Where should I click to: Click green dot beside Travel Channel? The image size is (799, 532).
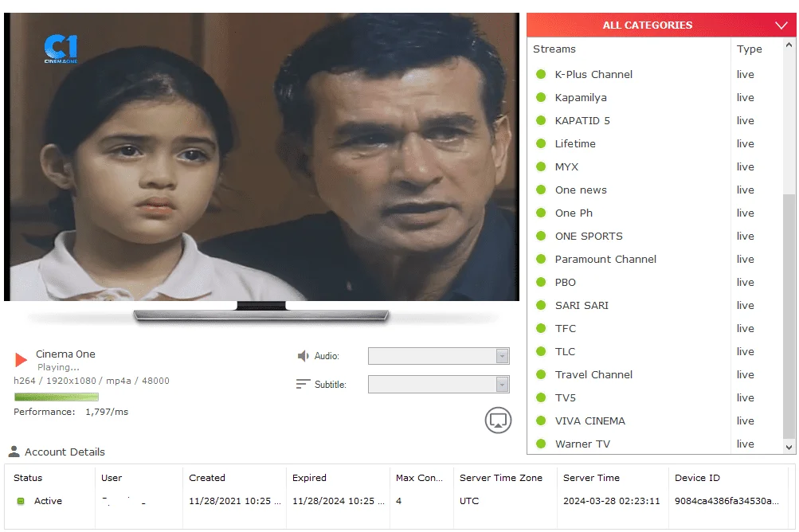(x=541, y=374)
